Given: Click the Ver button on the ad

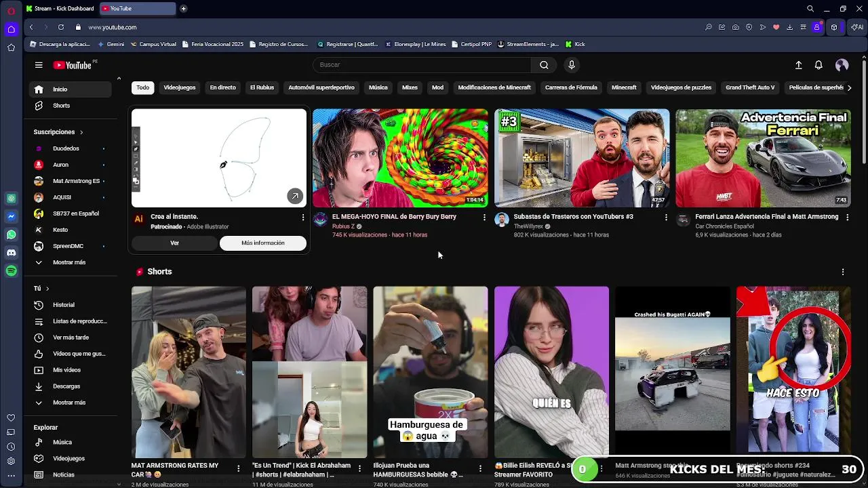Looking at the screenshot, I should point(174,243).
